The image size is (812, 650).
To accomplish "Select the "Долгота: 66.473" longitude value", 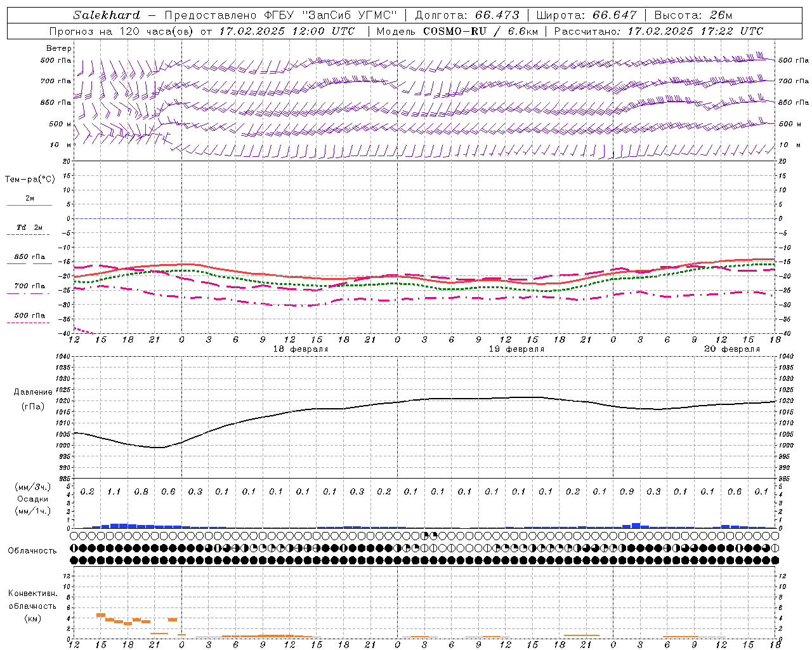I will pos(467,15).
